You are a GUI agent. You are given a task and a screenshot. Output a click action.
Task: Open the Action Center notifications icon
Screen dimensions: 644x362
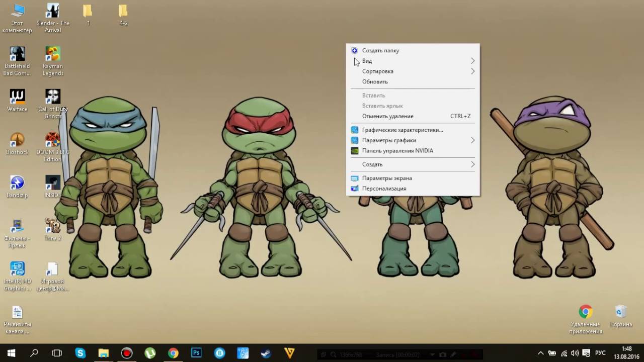pos(586,353)
